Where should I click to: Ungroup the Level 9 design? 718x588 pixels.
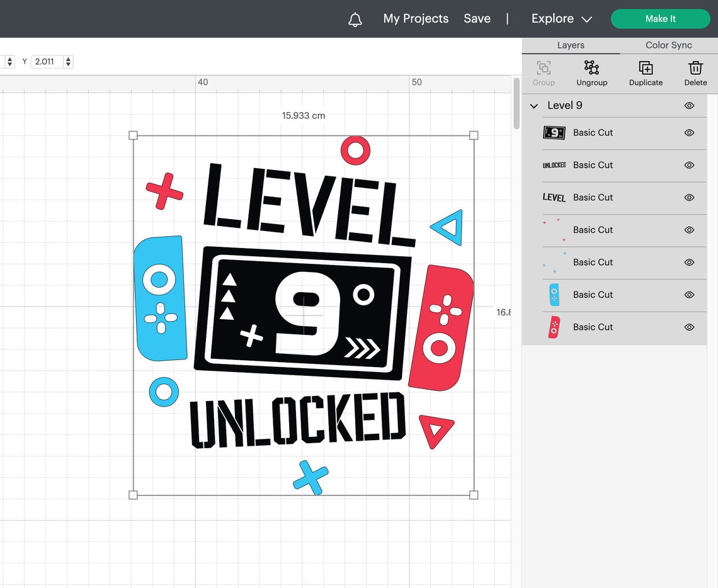coord(591,72)
